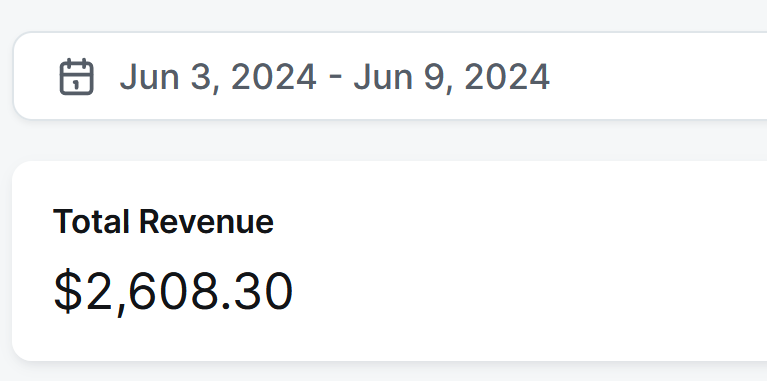Screen dimensions: 767x381
Task: Select the end date Jun 9, 2024
Action: [451, 77]
